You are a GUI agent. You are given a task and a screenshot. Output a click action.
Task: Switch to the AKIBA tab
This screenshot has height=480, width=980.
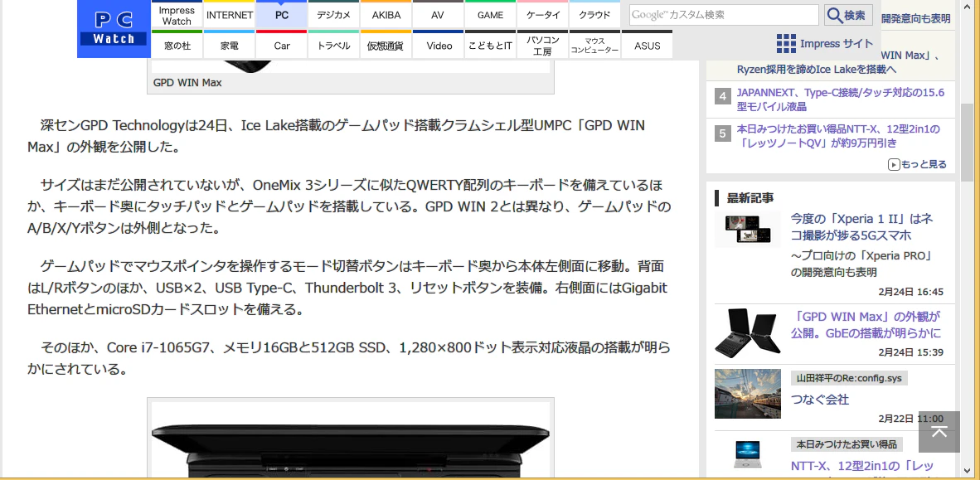click(x=386, y=15)
